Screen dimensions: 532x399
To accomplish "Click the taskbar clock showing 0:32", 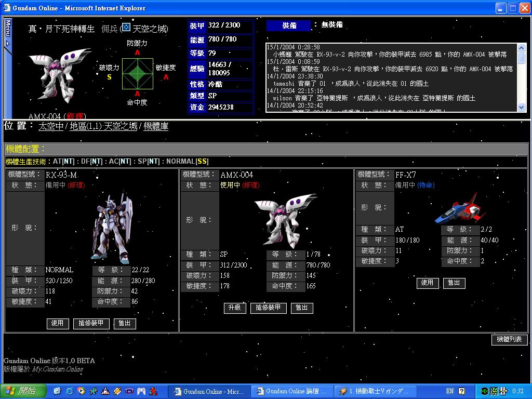I will (x=518, y=391).
